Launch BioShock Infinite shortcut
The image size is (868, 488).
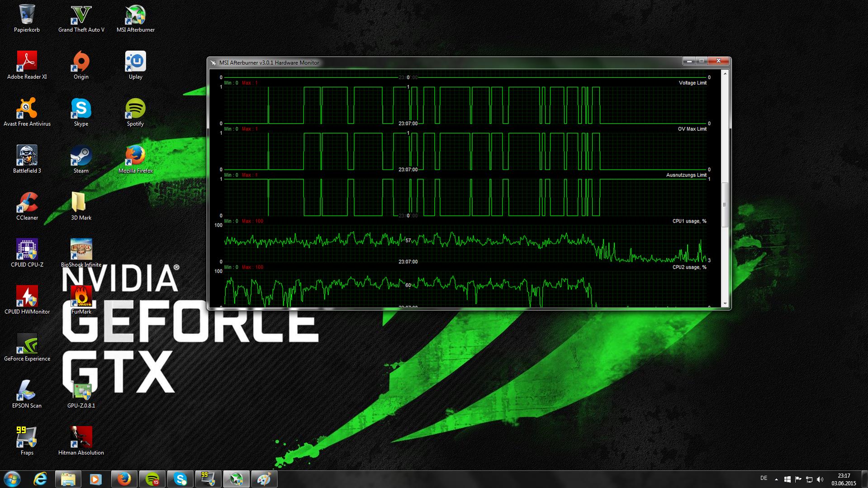point(81,254)
